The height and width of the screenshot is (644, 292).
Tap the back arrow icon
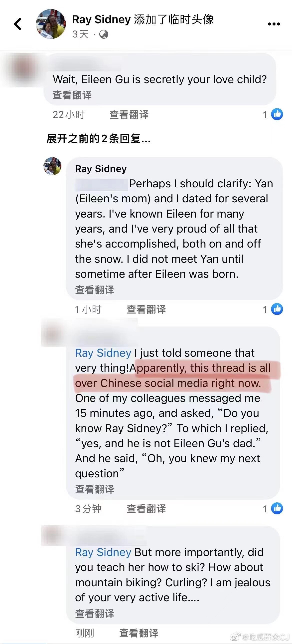[17, 24]
